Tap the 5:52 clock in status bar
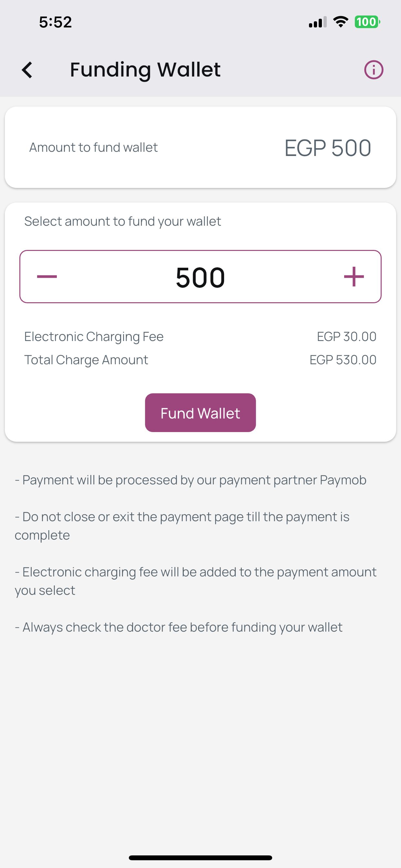 55,22
